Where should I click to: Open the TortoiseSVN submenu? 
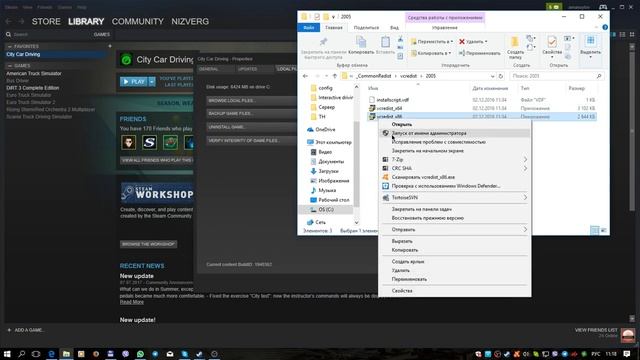(455, 198)
